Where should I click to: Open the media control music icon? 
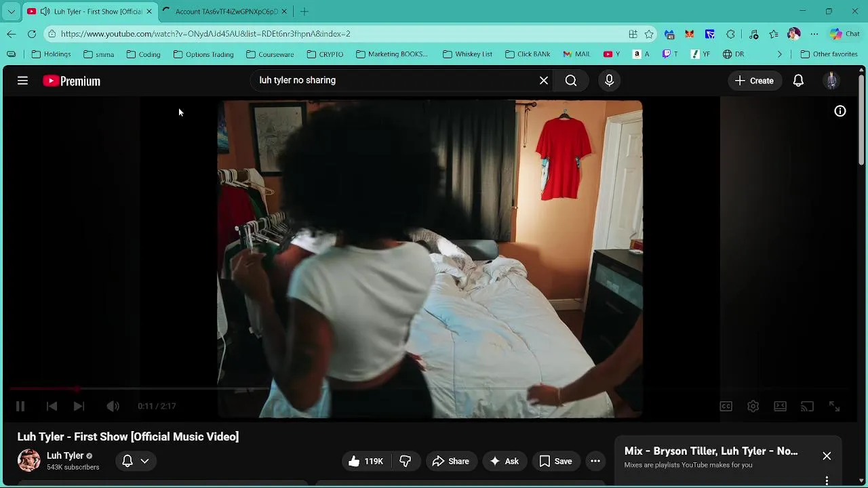[x=753, y=34]
